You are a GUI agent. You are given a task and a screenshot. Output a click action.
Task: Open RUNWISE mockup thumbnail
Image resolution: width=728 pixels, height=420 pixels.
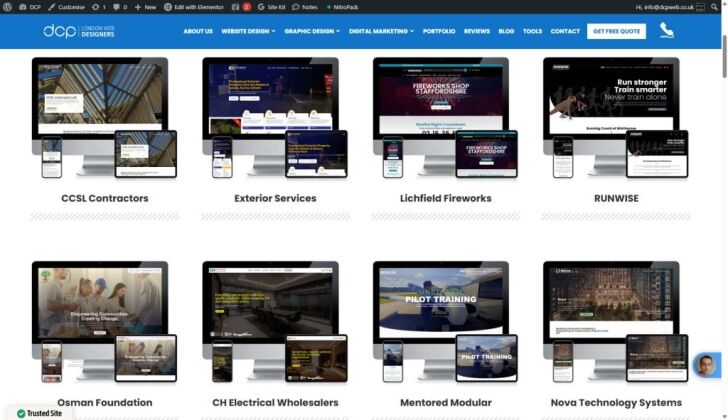(x=616, y=117)
